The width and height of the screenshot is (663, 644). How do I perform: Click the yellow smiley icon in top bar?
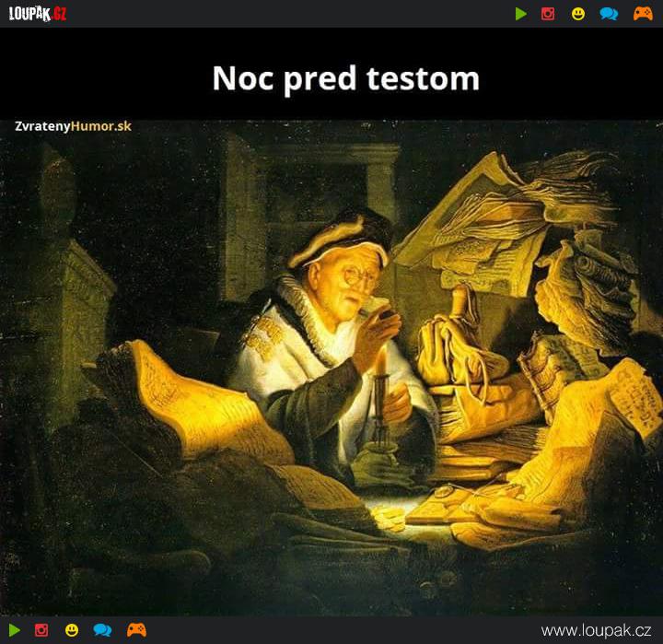coord(578,14)
